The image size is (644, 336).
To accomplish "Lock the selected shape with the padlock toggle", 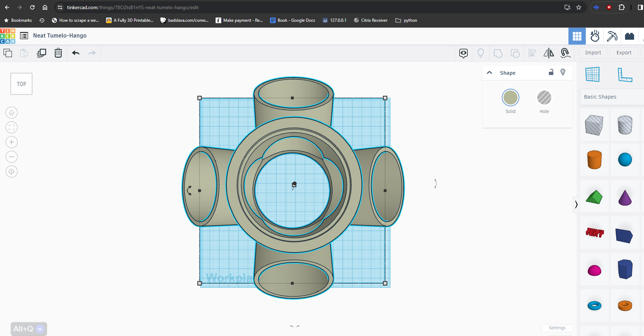I will pos(551,72).
